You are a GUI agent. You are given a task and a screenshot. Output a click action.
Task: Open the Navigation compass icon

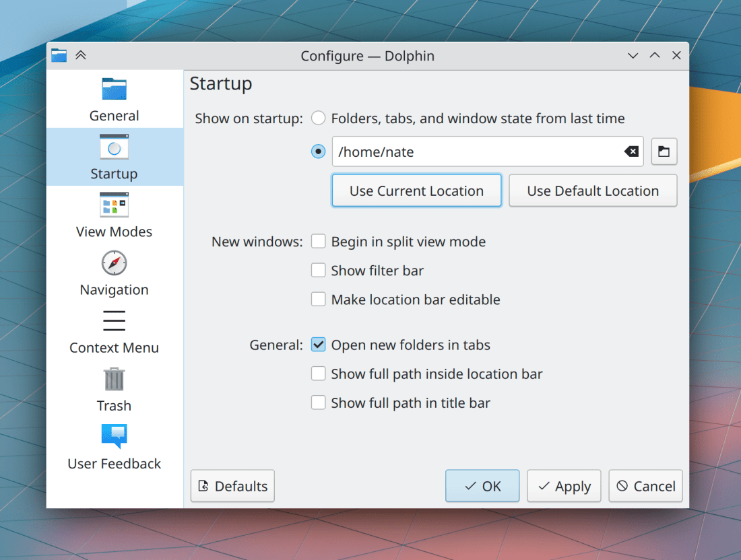coord(114,262)
